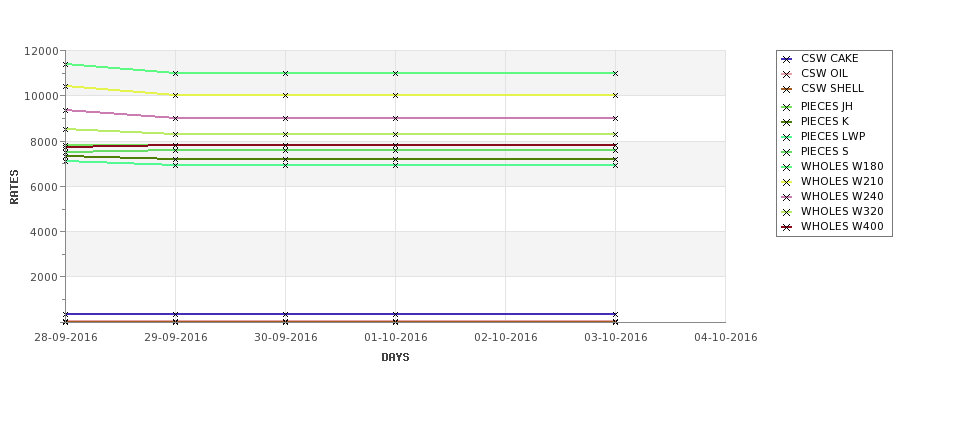Click the WHOLES W240 data point on 01-10-2016
Screen dimensions: 975x429
(x=395, y=118)
